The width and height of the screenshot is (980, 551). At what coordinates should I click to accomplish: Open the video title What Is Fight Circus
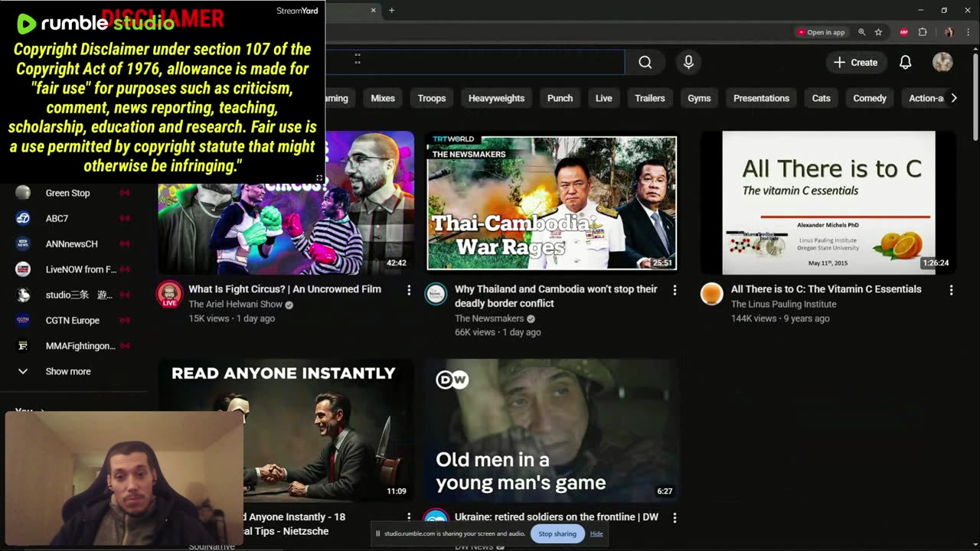pos(285,289)
